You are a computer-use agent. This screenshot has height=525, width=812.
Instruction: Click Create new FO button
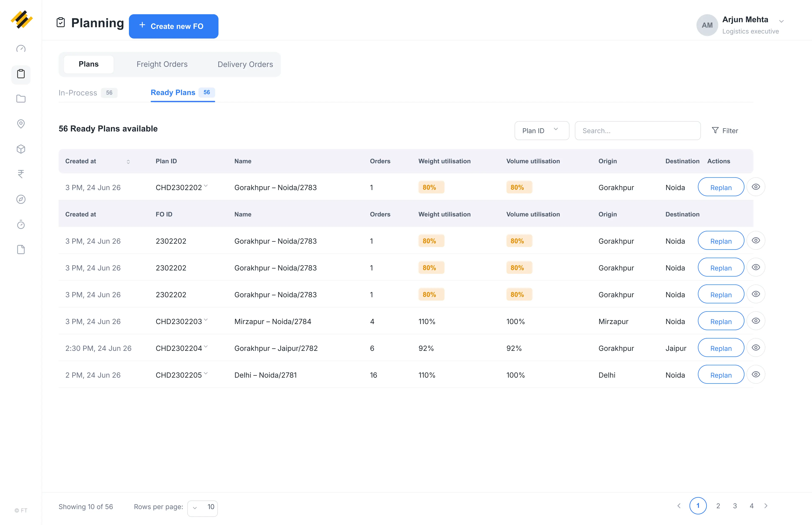(x=173, y=26)
